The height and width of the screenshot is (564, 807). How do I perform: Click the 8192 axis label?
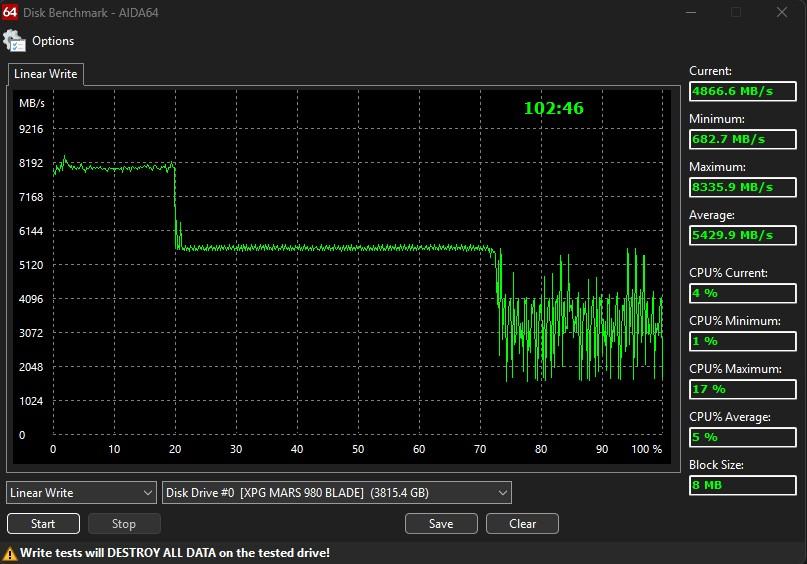[x=31, y=163]
